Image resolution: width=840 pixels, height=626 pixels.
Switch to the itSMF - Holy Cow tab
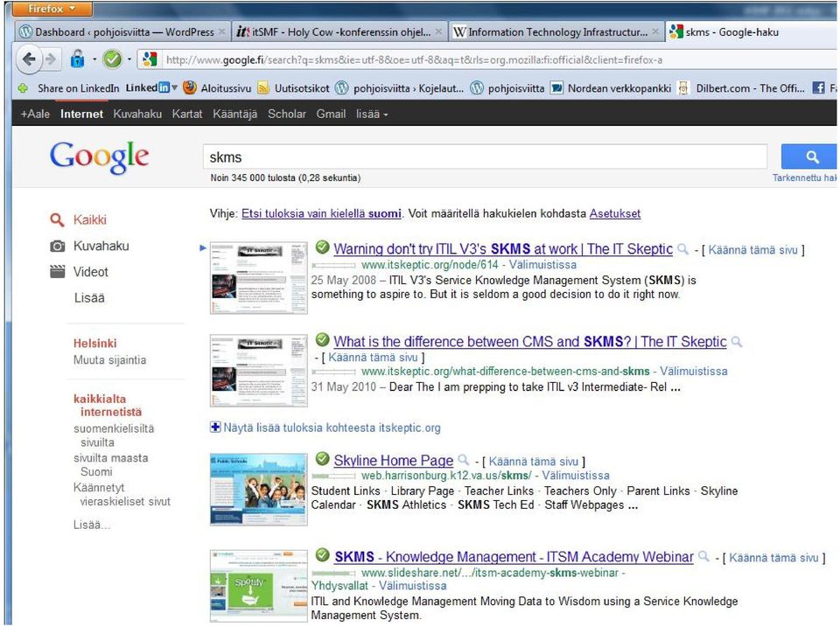[339, 32]
